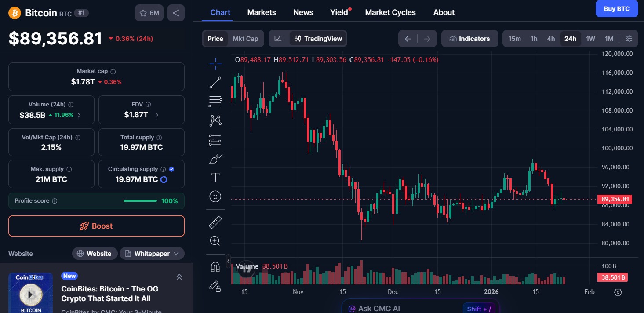Screen dimensions: 644x313
Task: Select the Trend Line drawing tool
Action: [215, 82]
